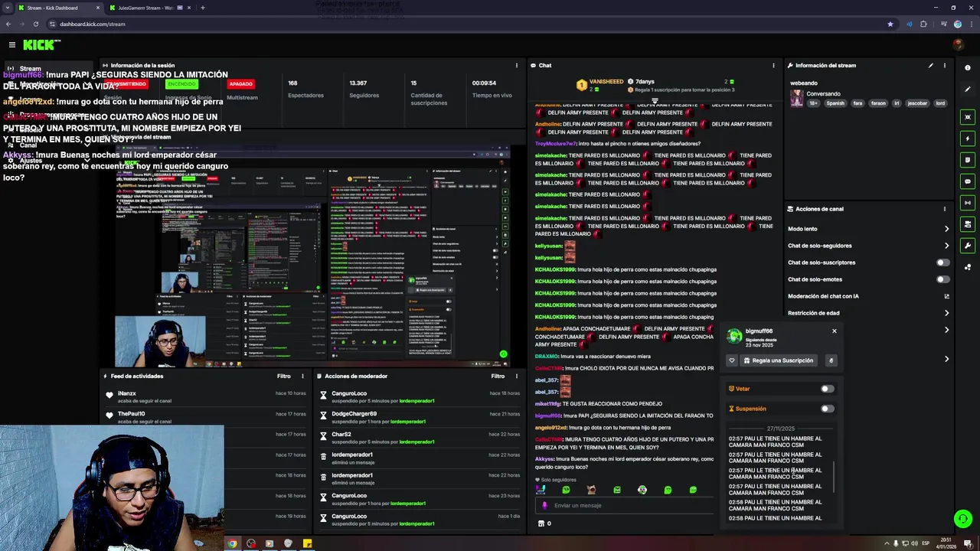The width and height of the screenshot is (980, 551).
Task: Open three-dot menu of Feed de actividades
Action: (302, 377)
